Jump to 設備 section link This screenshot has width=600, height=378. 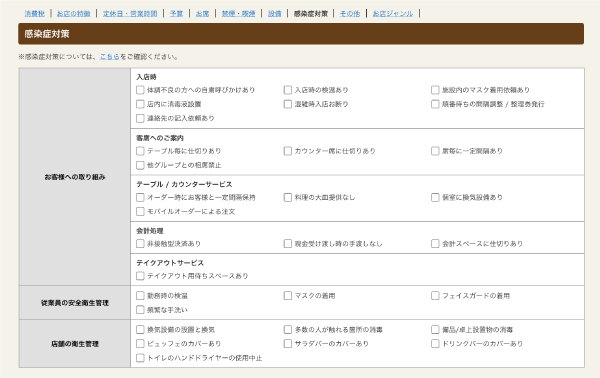(274, 13)
